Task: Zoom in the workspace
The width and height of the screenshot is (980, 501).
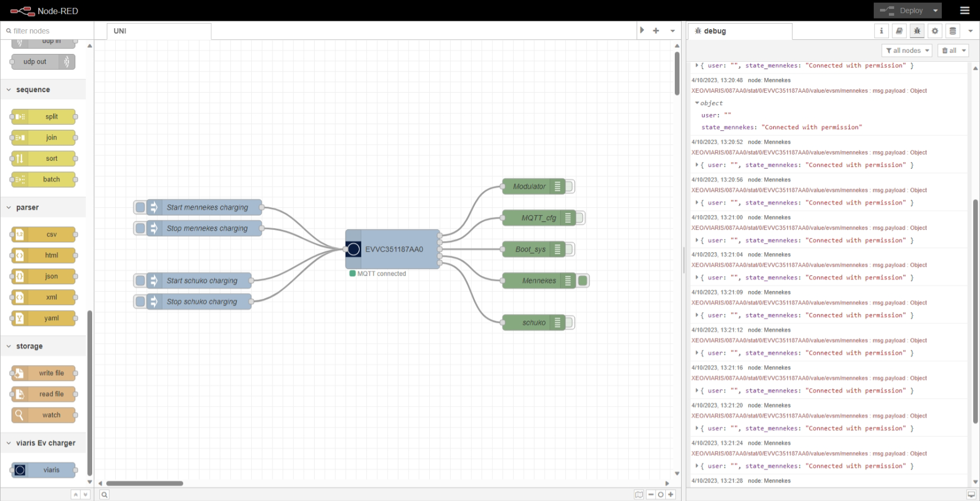Action: tap(671, 495)
